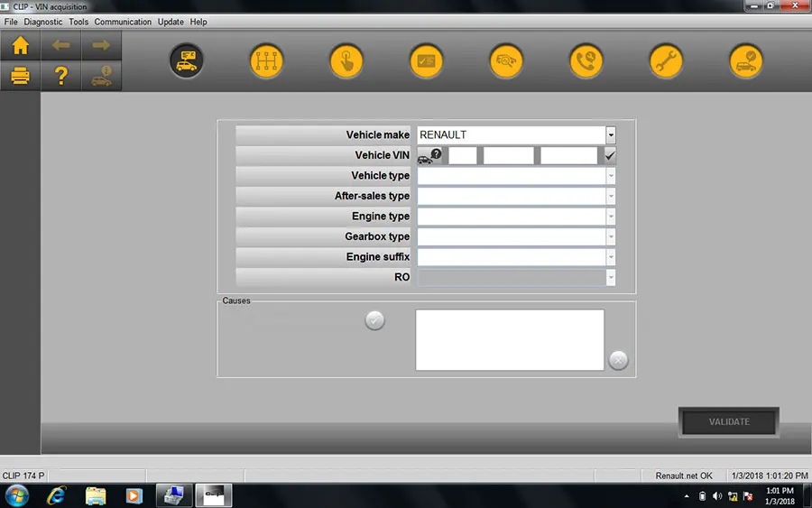Click the vehicle info icon in the toolbar
The width and height of the screenshot is (812, 508).
coord(101,76)
